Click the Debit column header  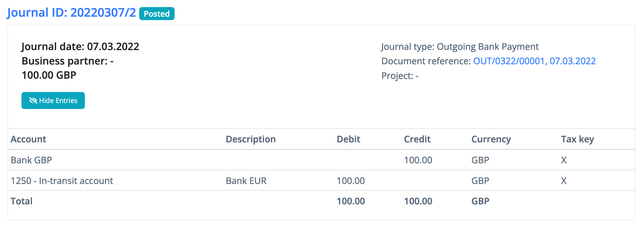point(348,139)
